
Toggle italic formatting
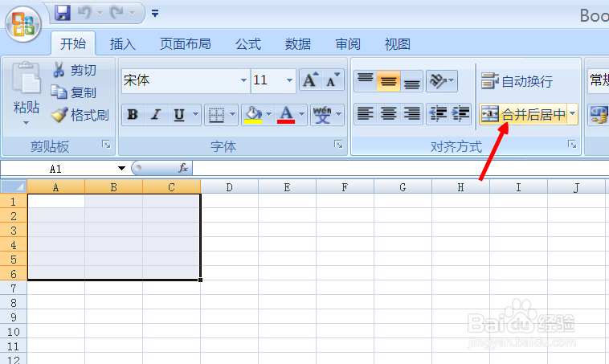pyautogui.click(x=156, y=115)
